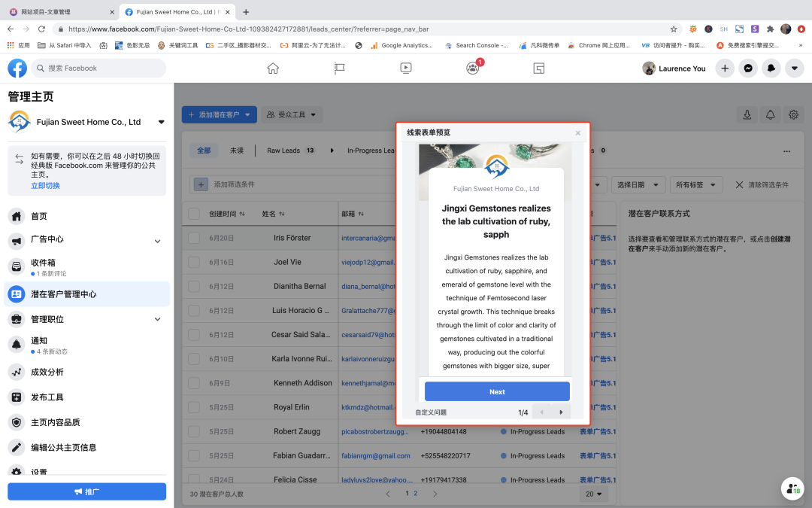Select the Raw Leads tab

(291, 151)
